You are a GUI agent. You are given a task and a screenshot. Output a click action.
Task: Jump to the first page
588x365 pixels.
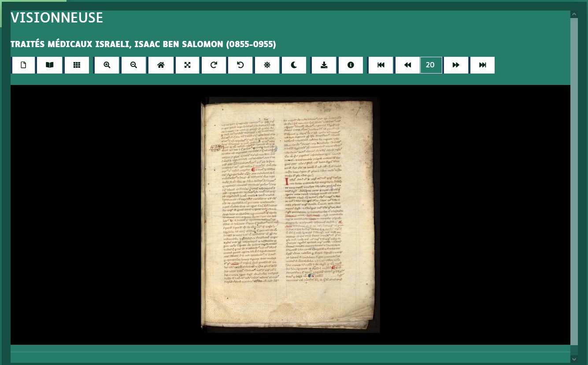381,65
